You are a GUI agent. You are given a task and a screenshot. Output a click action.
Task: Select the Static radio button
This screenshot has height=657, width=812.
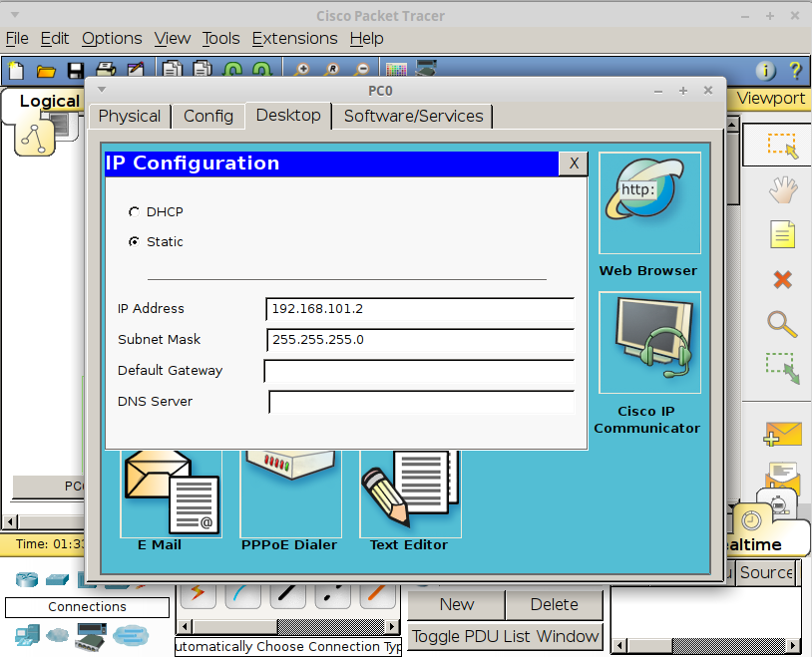click(x=134, y=242)
